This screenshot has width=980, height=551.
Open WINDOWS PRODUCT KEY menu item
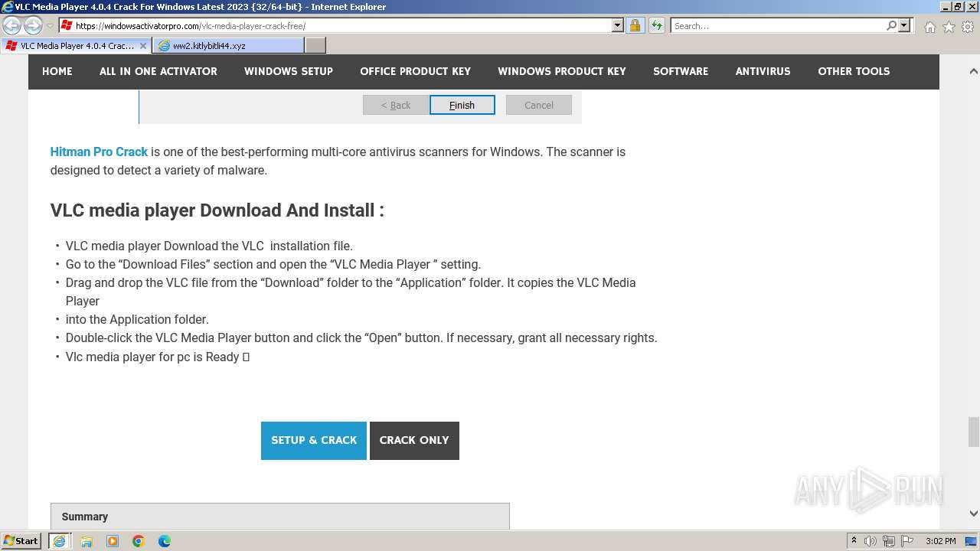click(562, 71)
